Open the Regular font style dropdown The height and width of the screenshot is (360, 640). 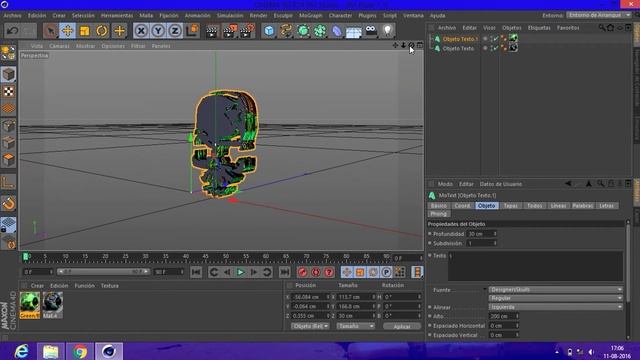click(555, 298)
